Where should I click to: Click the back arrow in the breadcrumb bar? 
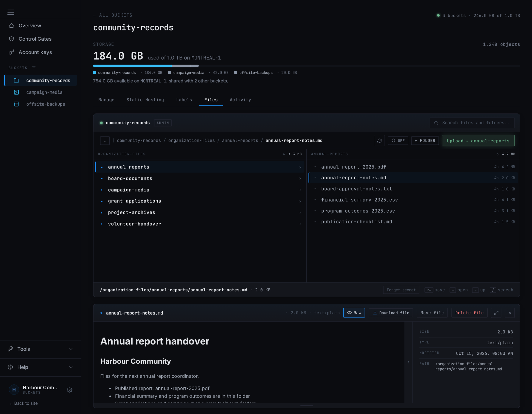(x=105, y=141)
